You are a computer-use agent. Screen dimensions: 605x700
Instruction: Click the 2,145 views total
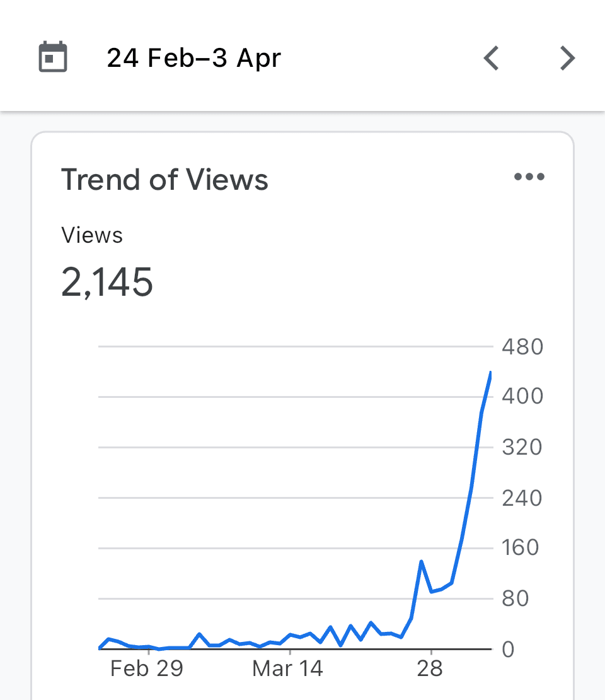pyautogui.click(x=107, y=282)
